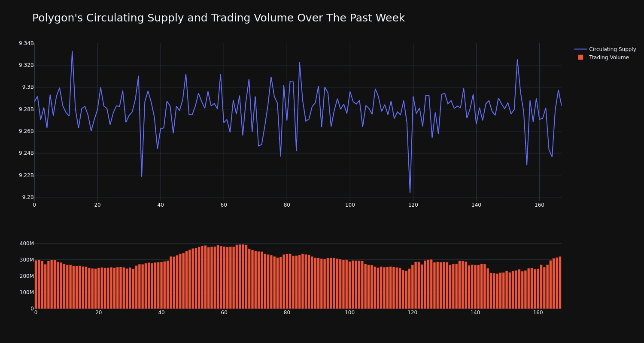Click the 200M volume axis label

[27, 276]
